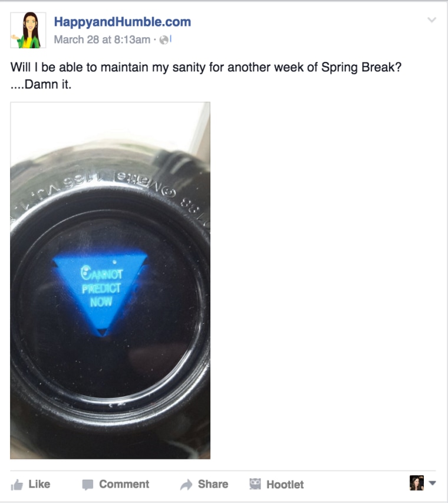Image resolution: width=448 pixels, height=503 pixels.
Task: Click the 'Will I be able to maintain' caption
Action: tap(206, 67)
